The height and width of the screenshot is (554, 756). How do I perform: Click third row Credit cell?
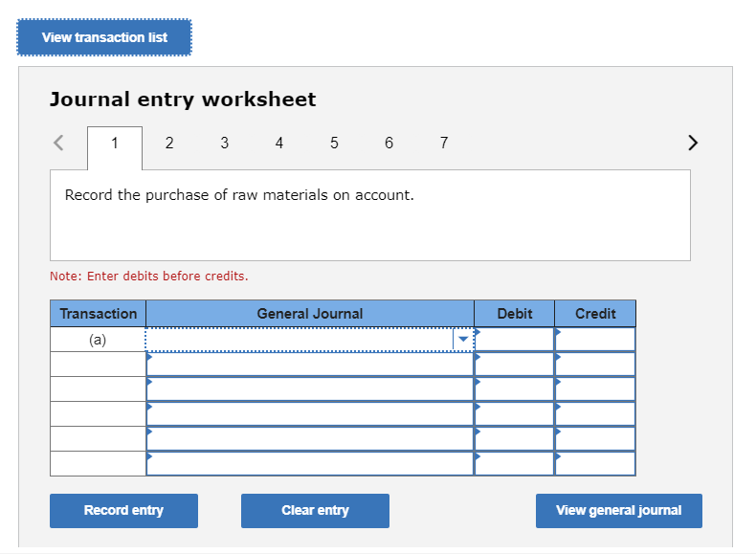coord(595,389)
